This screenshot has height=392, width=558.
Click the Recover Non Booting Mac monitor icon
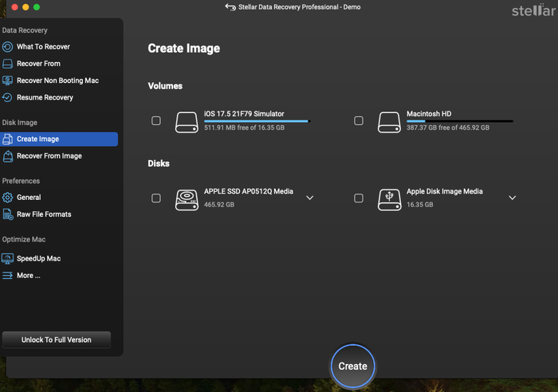(x=7, y=80)
